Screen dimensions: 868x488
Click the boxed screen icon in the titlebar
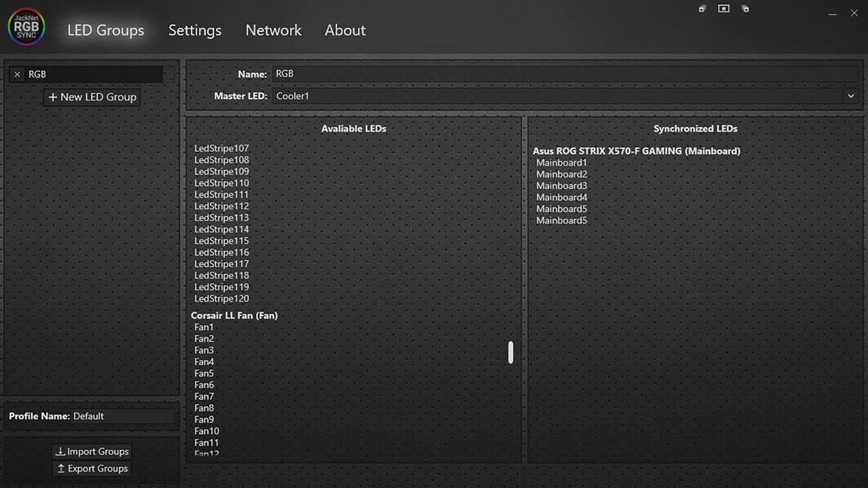point(723,8)
